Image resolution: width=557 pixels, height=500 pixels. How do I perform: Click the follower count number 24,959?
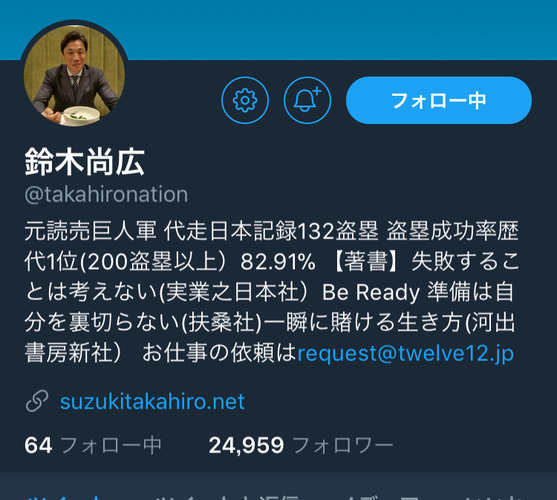tap(246, 445)
